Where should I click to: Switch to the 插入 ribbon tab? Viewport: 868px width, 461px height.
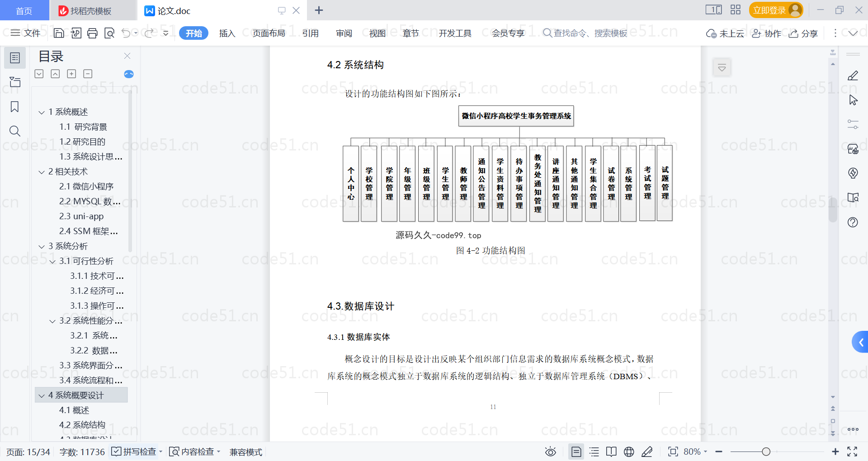227,33
